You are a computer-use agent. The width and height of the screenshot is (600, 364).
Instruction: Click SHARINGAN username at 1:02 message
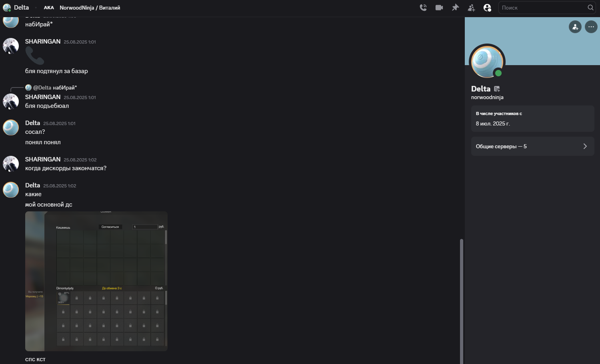pyautogui.click(x=43, y=159)
